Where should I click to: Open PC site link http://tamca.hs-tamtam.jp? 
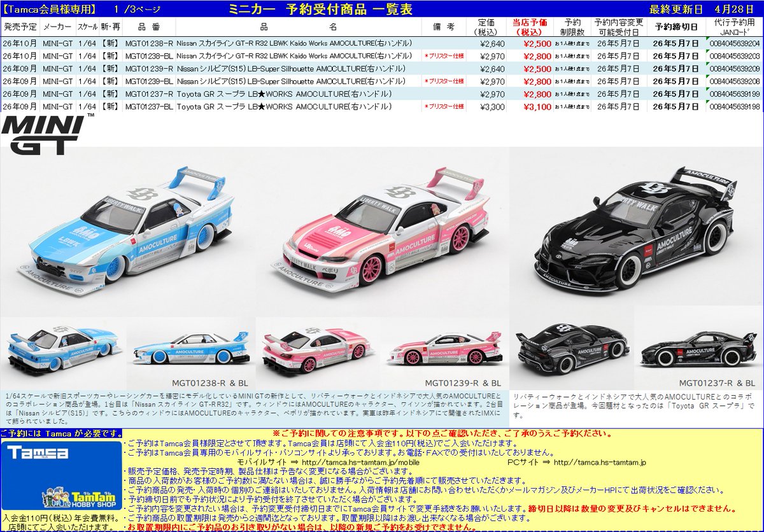click(x=600, y=463)
